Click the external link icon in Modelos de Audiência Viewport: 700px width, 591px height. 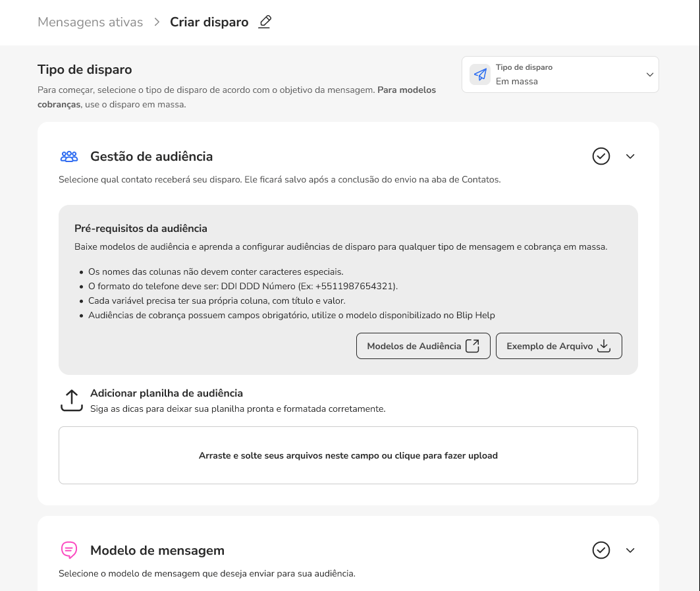point(472,346)
